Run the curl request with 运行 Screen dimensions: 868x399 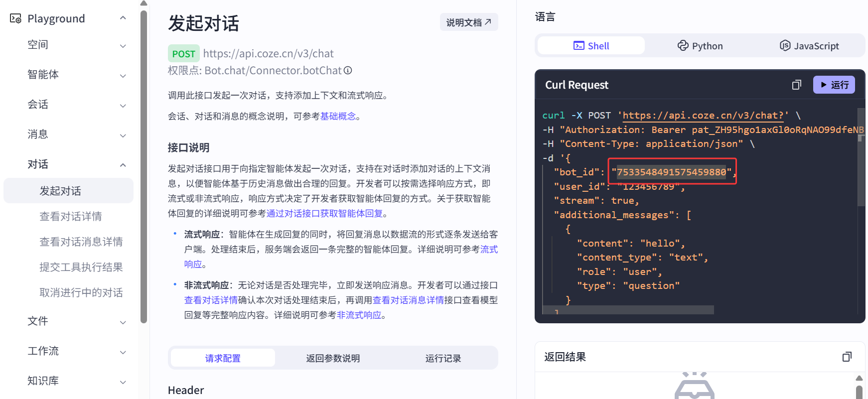(834, 85)
